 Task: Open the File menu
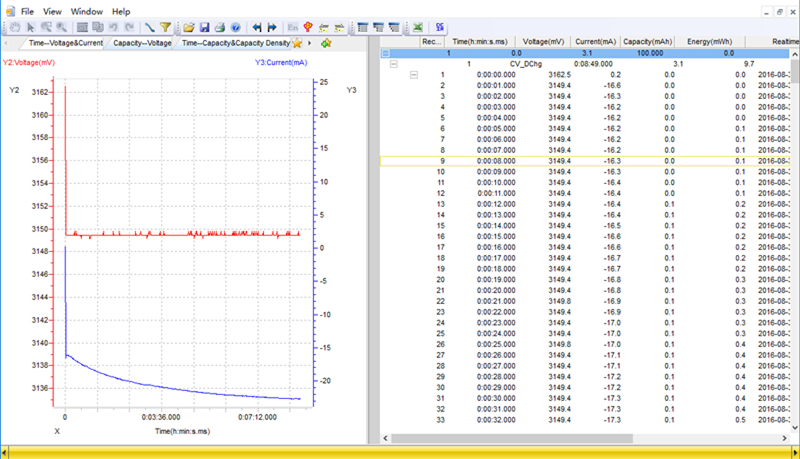tap(27, 10)
